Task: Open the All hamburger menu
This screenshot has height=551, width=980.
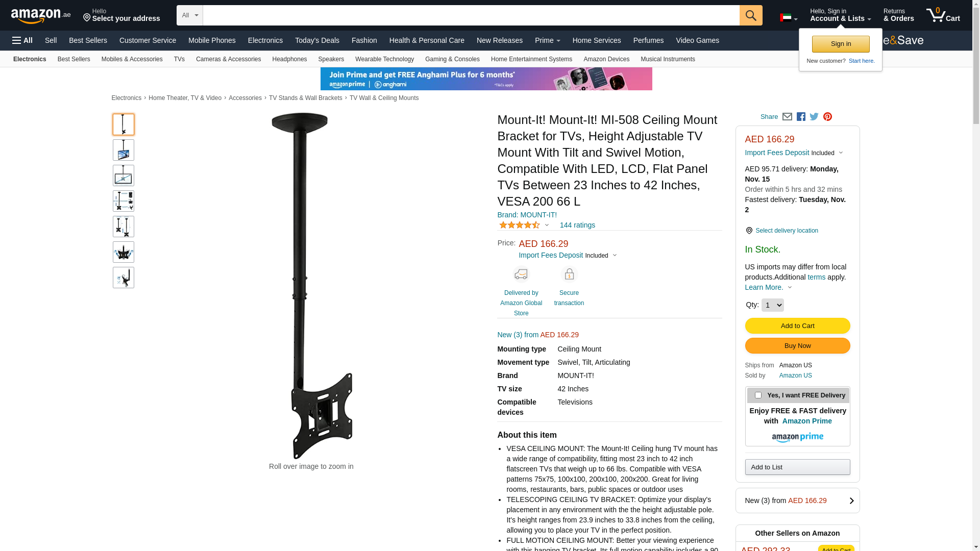Action: pos(22,40)
